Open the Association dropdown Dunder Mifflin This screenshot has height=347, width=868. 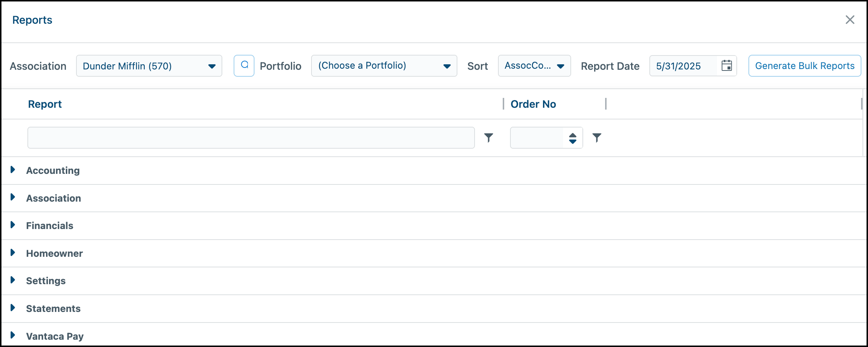pos(149,66)
